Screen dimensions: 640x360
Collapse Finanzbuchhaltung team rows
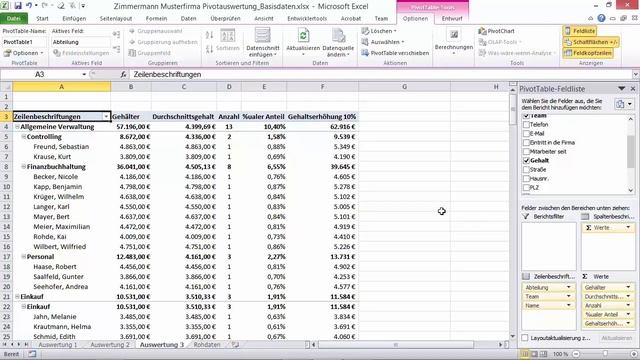click(x=23, y=167)
